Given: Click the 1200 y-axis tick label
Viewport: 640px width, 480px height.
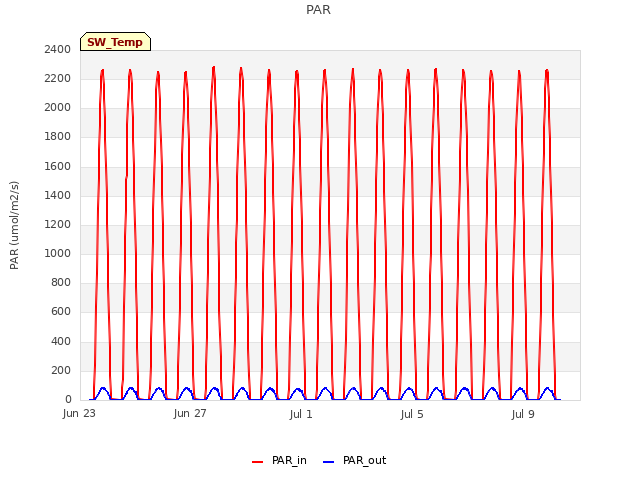Looking at the screenshot, I should pos(58,224).
